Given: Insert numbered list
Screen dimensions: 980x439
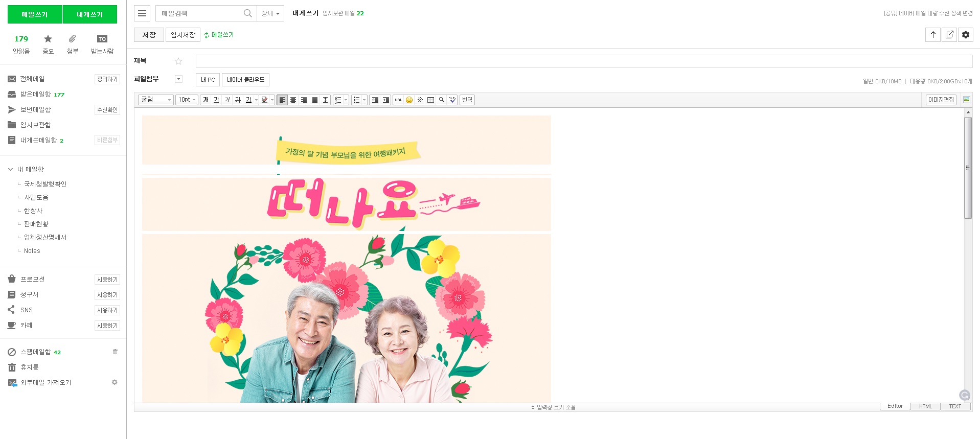Looking at the screenshot, I should [x=338, y=100].
